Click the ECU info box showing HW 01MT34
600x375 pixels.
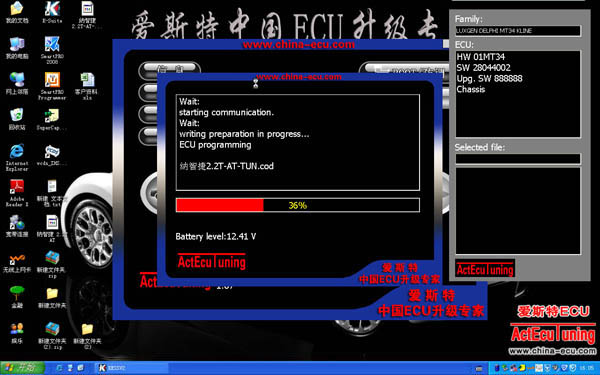click(x=518, y=94)
